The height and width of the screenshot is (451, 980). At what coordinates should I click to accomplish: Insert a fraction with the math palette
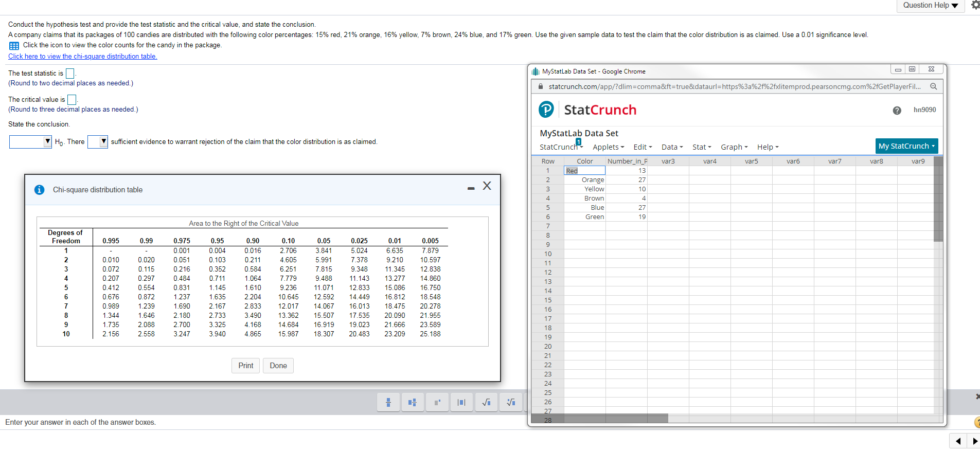pyautogui.click(x=388, y=402)
